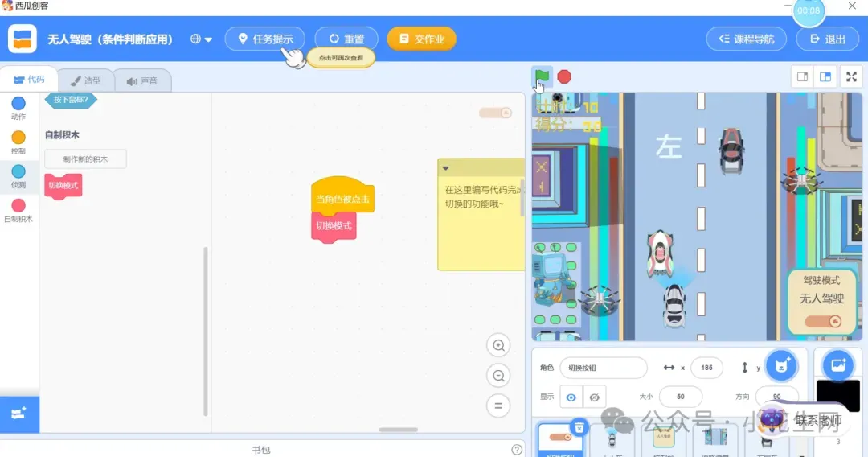Screen dimensions: 868x457
Task: Delete the selected sprite with trash icon
Action: [579, 428]
